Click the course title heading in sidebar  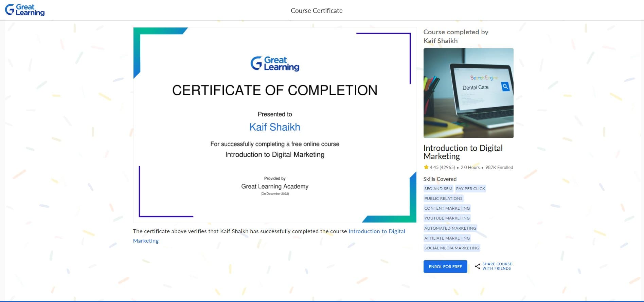(x=463, y=152)
